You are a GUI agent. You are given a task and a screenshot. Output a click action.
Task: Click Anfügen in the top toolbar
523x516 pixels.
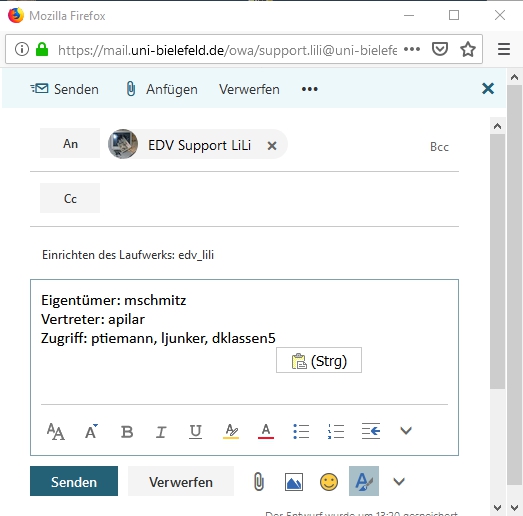coord(162,89)
